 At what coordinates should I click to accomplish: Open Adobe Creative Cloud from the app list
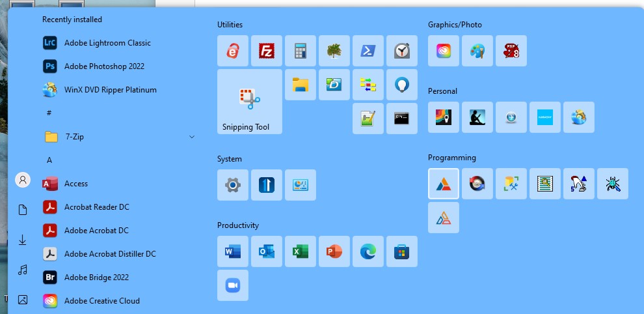coord(119,301)
